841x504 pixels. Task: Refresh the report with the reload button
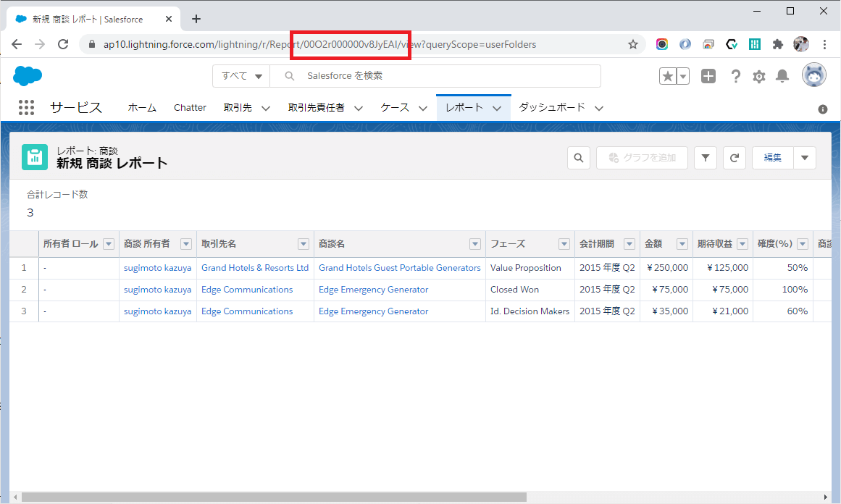[735, 158]
